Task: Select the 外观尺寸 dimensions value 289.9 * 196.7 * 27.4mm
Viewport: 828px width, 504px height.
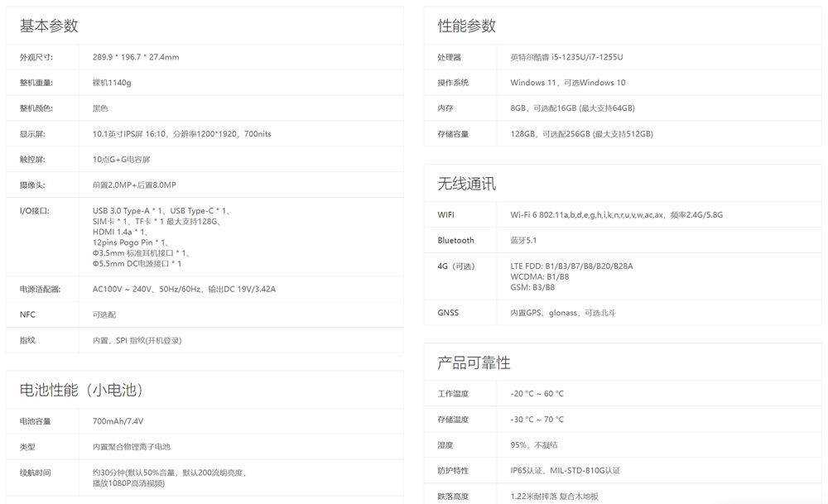Action: (x=136, y=57)
